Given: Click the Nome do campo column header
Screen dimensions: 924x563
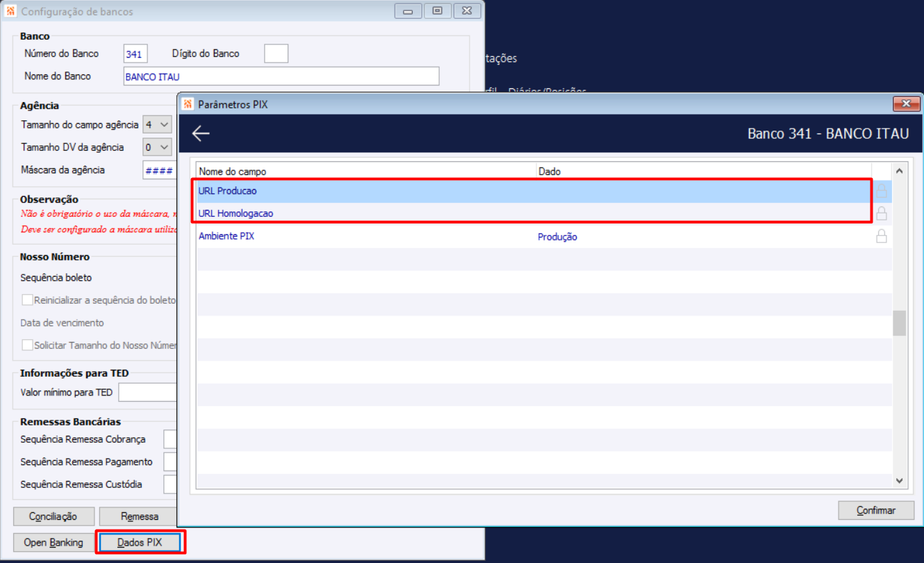Looking at the screenshot, I should (366, 171).
